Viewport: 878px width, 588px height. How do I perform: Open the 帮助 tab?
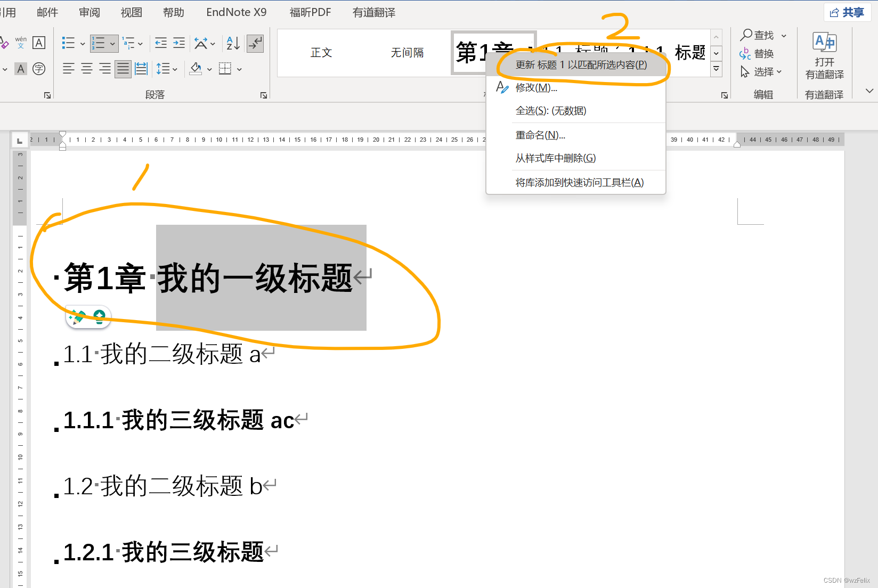pos(174,12)
